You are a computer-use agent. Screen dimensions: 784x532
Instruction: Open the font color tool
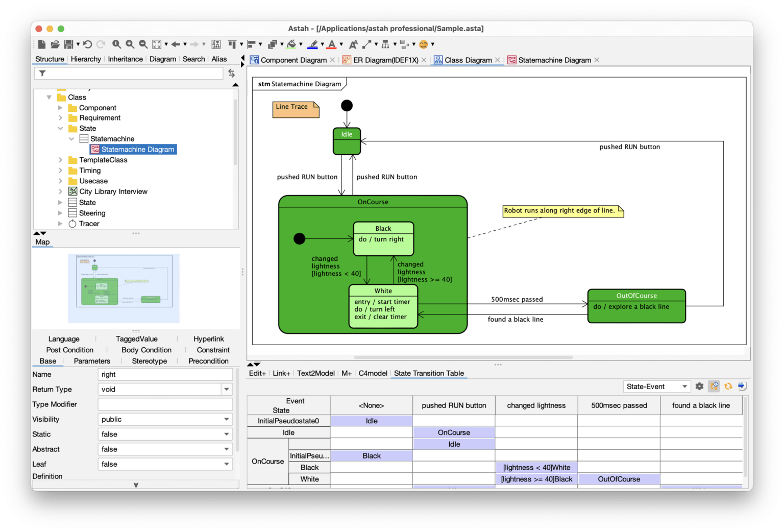tap(331, 44)
